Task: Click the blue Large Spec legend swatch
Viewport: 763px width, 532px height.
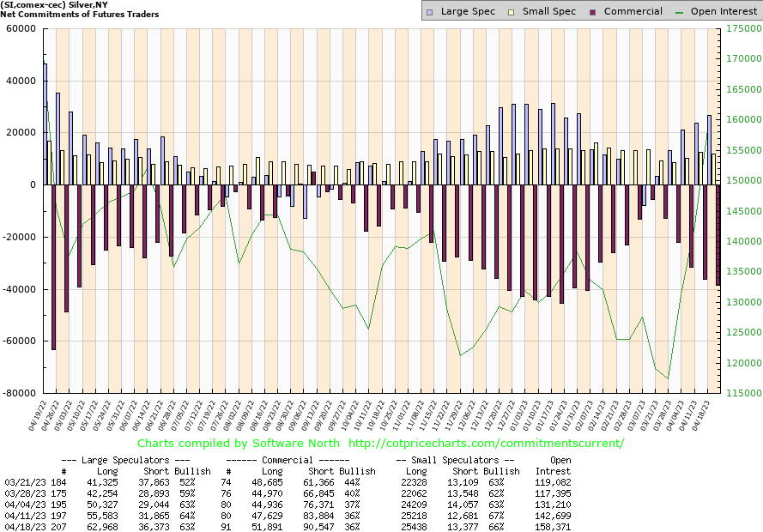Action: (431, 11)
